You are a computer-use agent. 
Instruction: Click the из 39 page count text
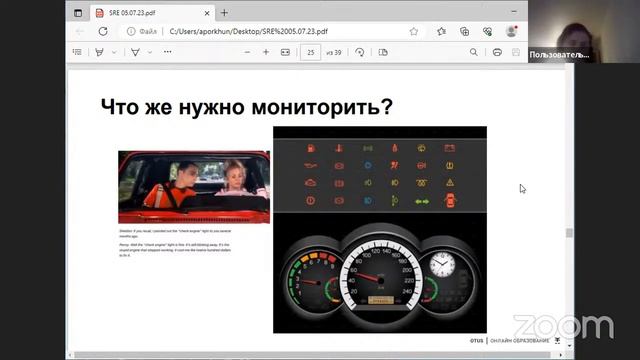(333, 53)
